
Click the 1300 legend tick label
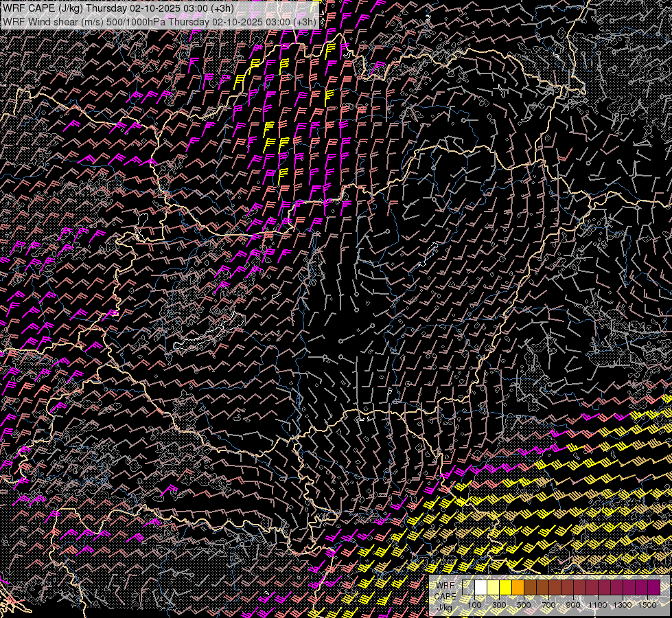623,605
